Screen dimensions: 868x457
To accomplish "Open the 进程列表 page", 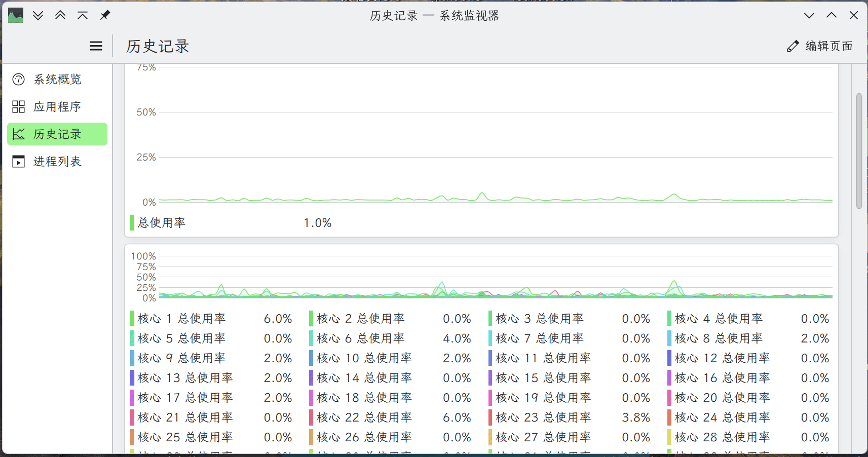I will click(57, 162).
